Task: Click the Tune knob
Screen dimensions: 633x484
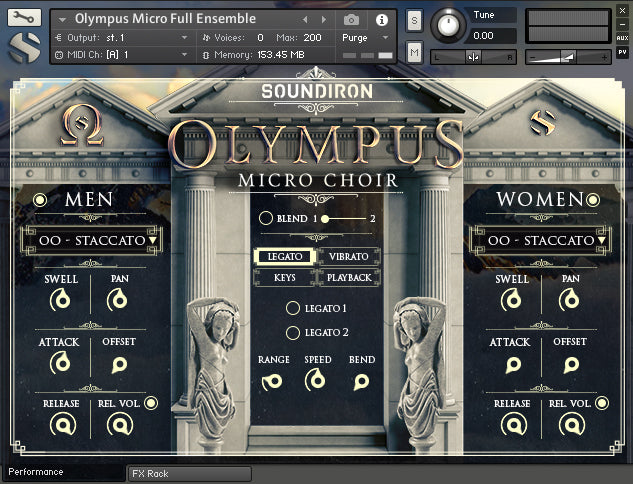Action: click(452, 25)
